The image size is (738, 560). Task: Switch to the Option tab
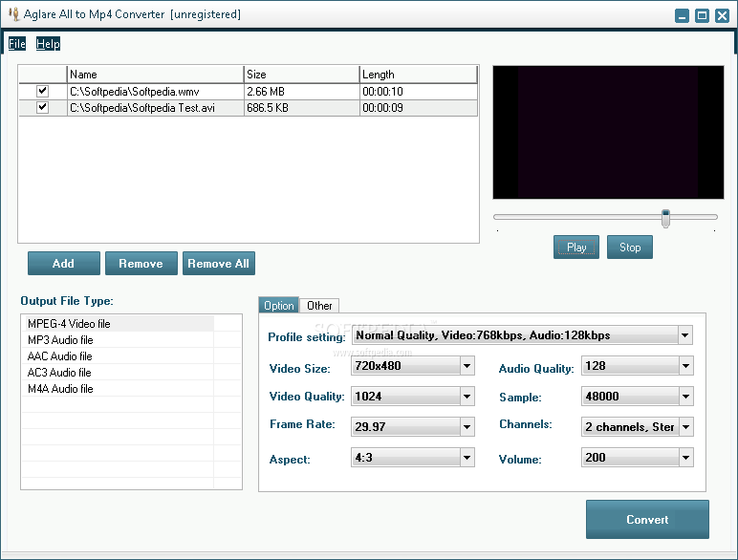coord(278,306)
